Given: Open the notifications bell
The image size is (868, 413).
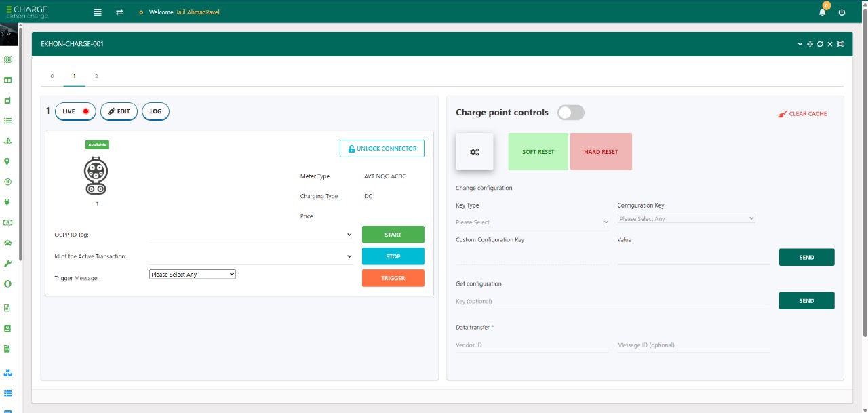Looking at the screenshot, I should [823, 12].
